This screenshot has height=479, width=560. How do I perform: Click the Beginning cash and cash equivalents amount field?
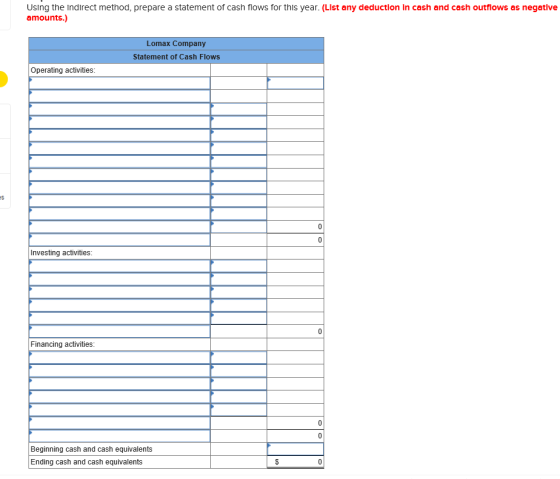coord(295,449)
